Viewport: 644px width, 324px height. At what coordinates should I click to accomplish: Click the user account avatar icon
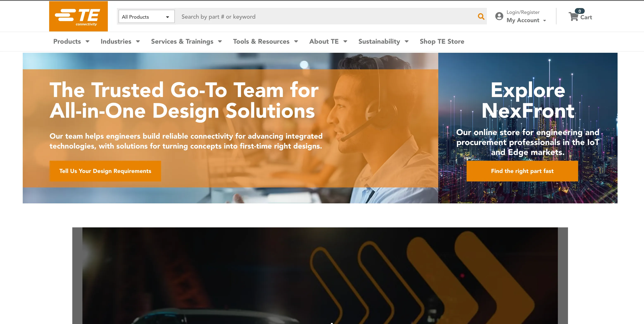pyautogui.click(x=499, y=16)
